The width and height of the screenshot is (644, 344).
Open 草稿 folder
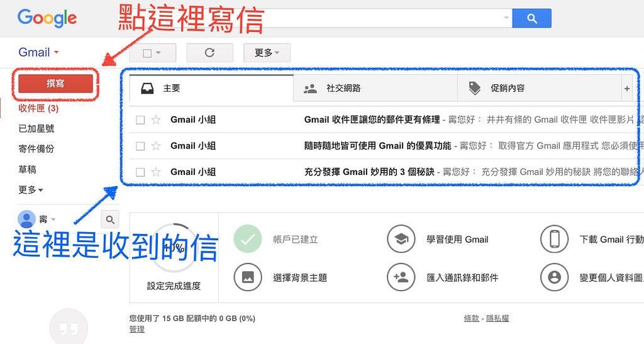(27, 169)
